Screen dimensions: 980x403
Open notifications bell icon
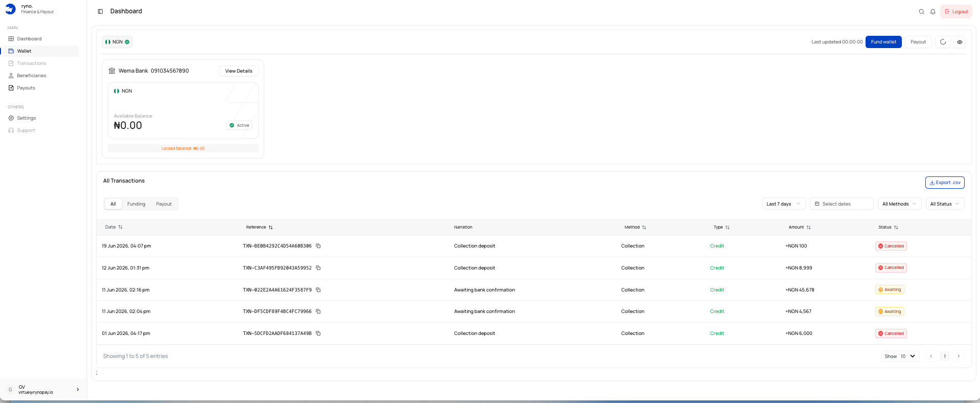932,12
